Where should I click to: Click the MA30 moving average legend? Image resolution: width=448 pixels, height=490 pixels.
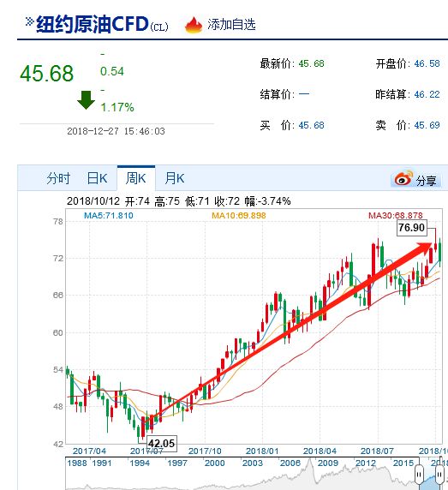[x=395, y=216]
